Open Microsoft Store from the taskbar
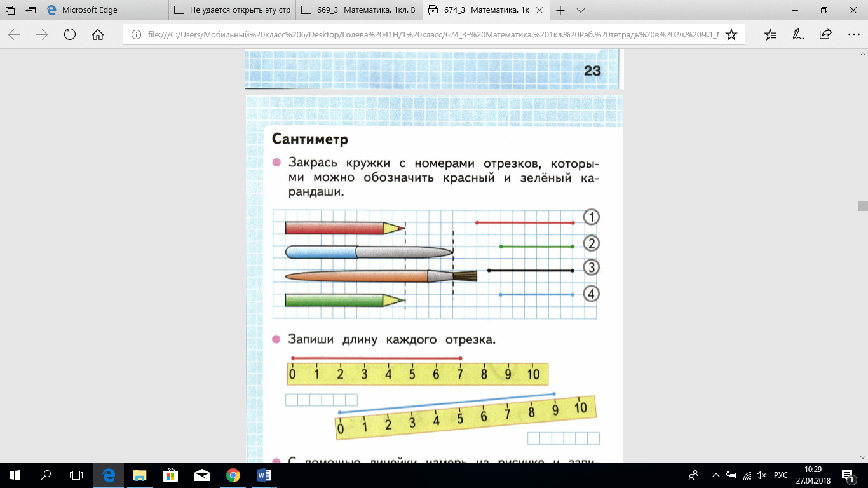868x488 pixels. (170, 475)
